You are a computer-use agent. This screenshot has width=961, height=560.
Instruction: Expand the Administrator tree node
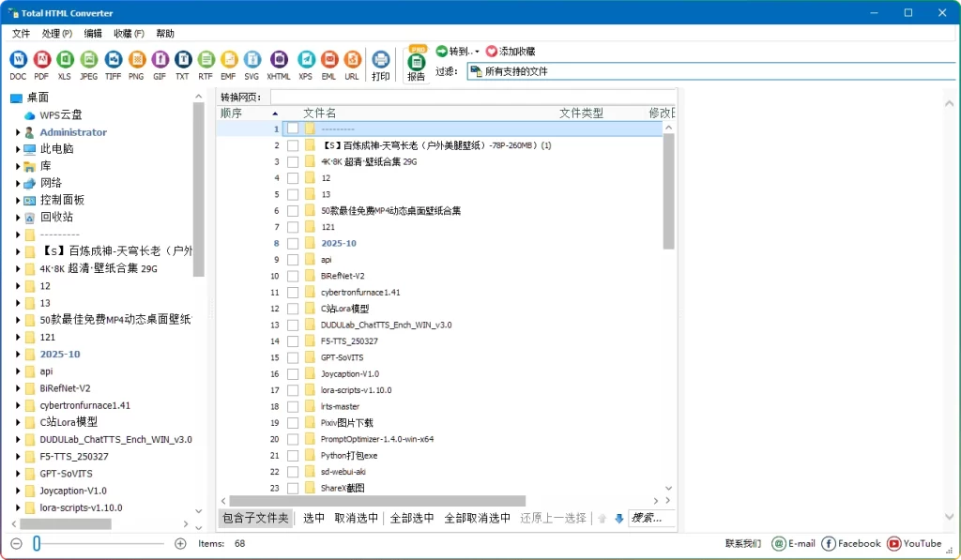pyautogui.click(x=18, y=132)
